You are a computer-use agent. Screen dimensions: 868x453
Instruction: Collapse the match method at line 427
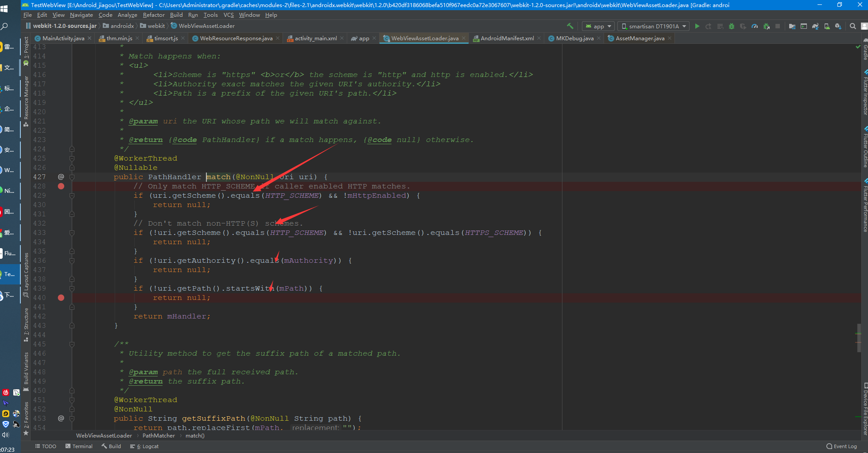tap(72, 177)
